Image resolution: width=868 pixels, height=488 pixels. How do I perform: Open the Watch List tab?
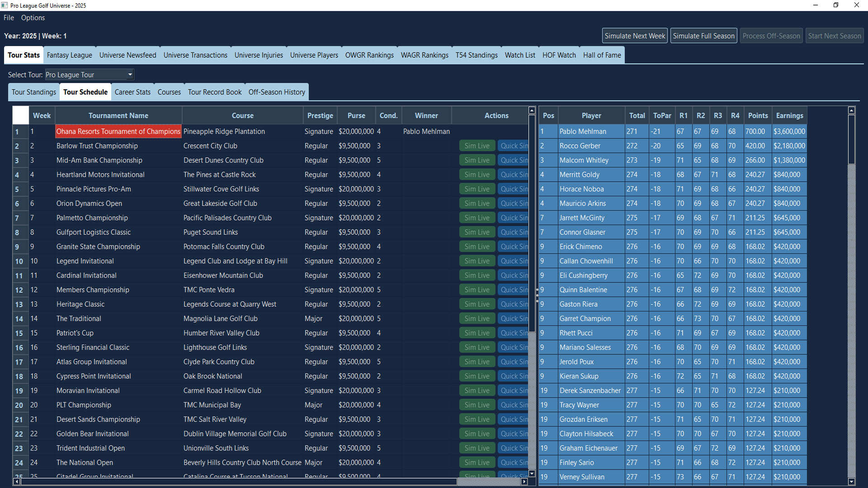point(520,55)
